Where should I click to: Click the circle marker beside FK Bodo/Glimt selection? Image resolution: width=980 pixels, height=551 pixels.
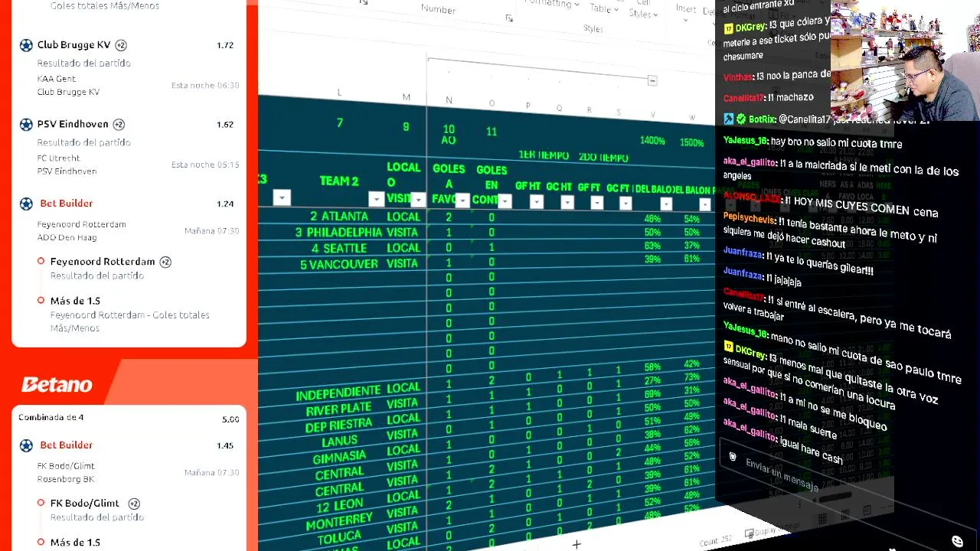click(x=41, y=503)
